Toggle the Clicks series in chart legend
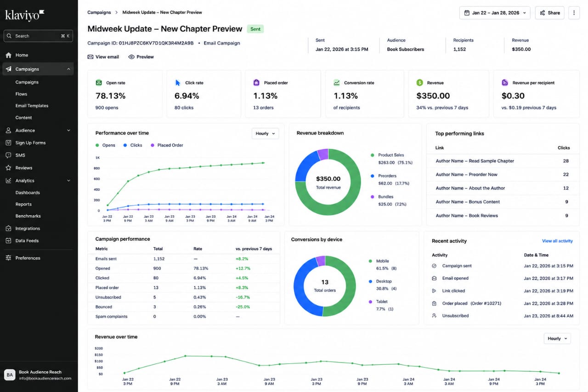The width and height of the screenshot is (588, 392). click(x=133, y=145)
